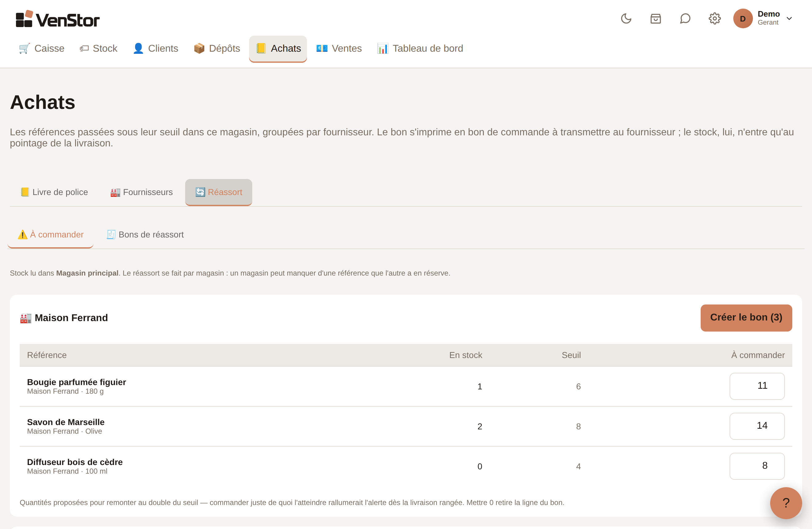Select the À commander tab

[x=50, y=235]
